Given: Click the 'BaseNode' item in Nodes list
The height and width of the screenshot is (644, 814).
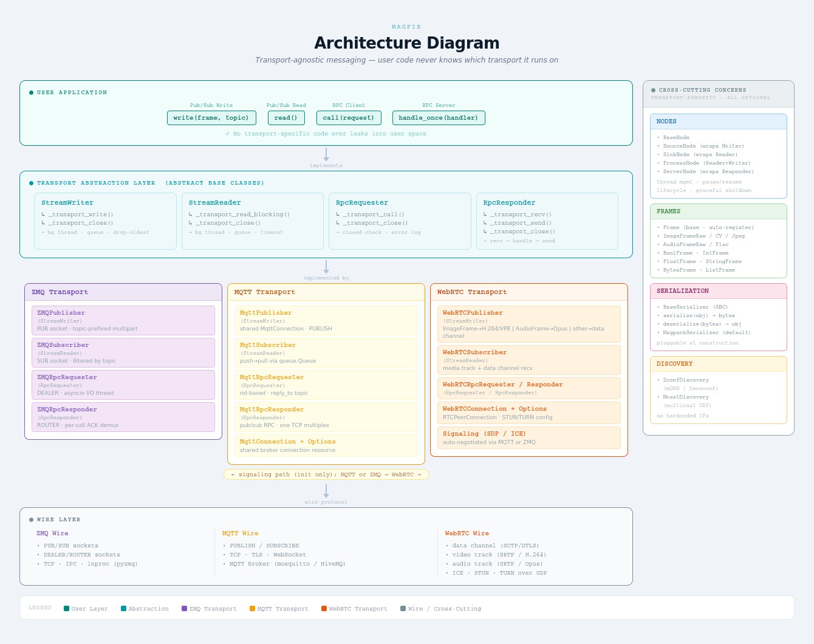Looking at the screenshot, I should [676, 138].
